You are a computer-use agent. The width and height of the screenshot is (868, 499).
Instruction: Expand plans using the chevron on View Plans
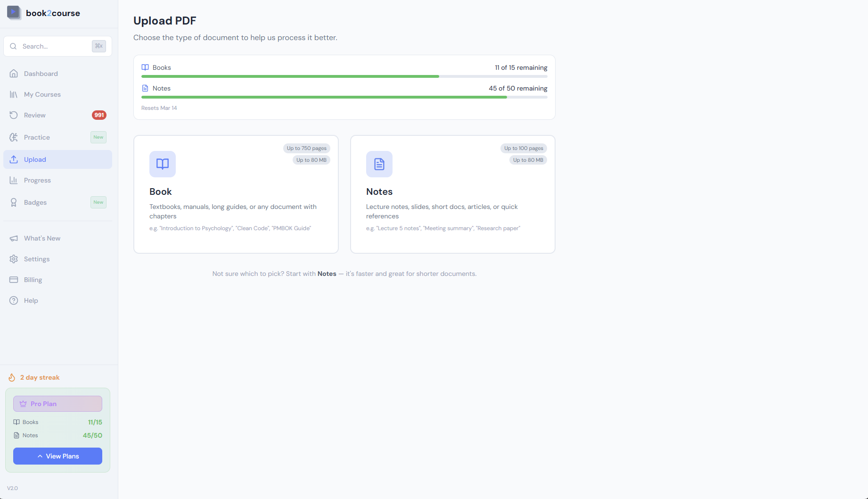pyautogui.click(x=40, y=456)
